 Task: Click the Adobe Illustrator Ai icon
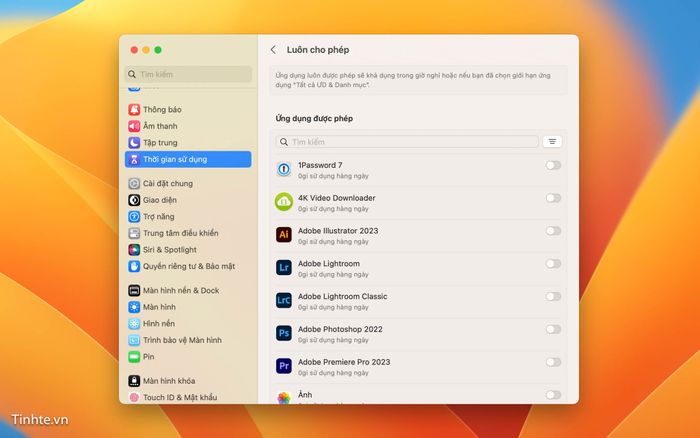click(x=283, y=234)
